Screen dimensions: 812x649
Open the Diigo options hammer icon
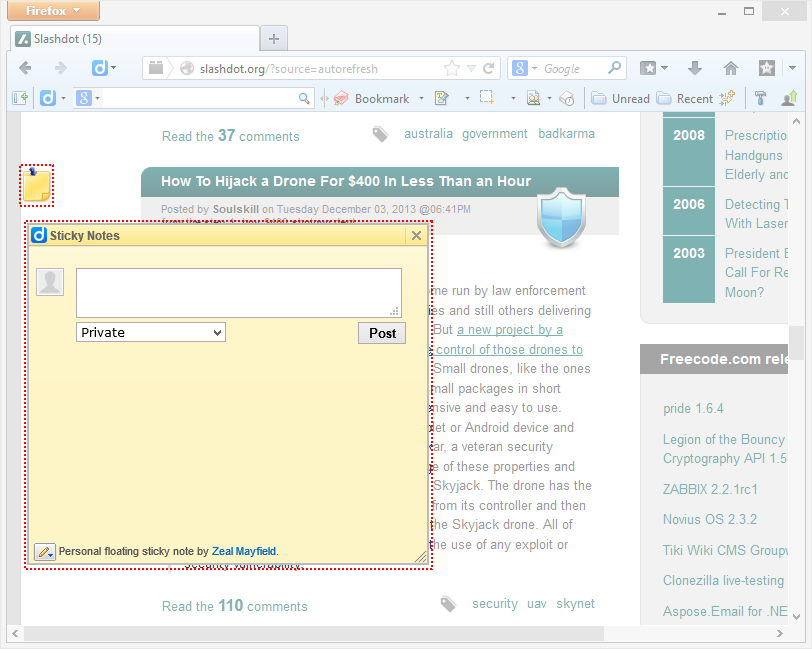(x=760, y=98)
